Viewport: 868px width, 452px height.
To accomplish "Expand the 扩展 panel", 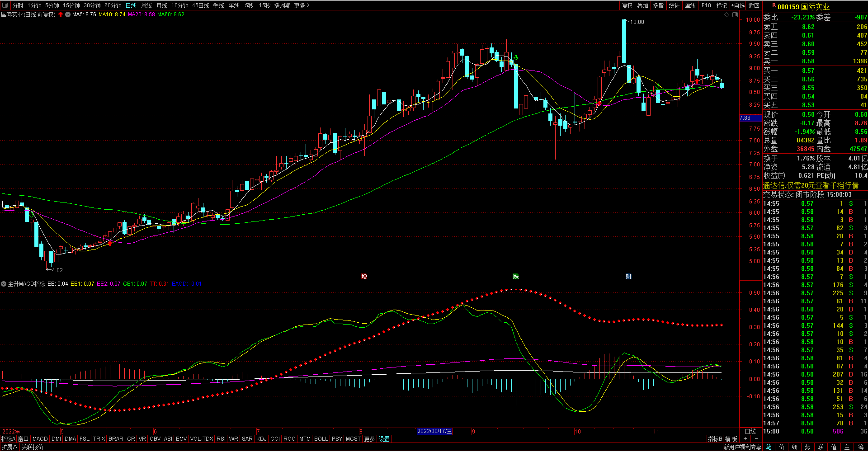I will tap(9, 447).
